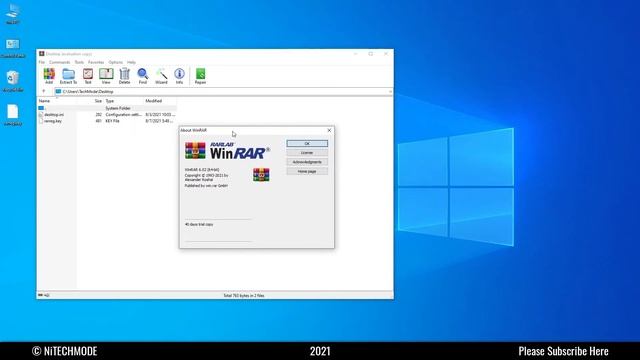Viewport: 640px width, 360px height.
Task: Sort by the Size column header
Action: coord(98,101)
